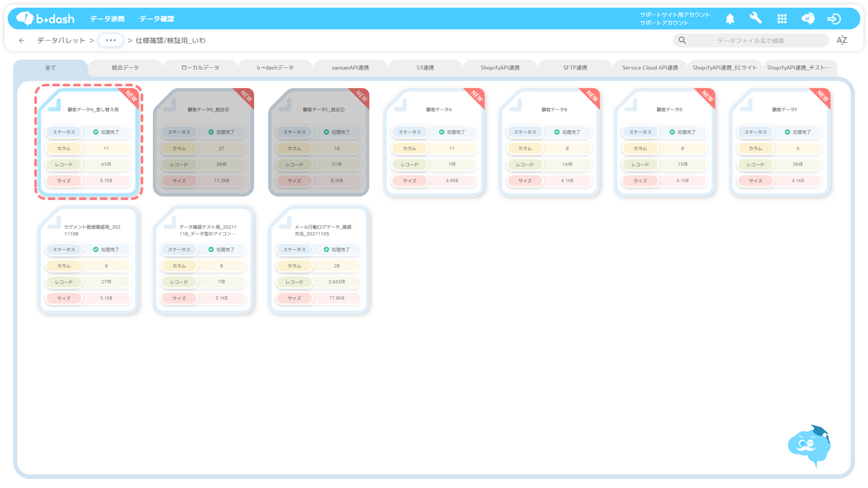The width and height of the screenshot is (868, 488).
Task: Click the 27件 record count value
Action: 106,282
